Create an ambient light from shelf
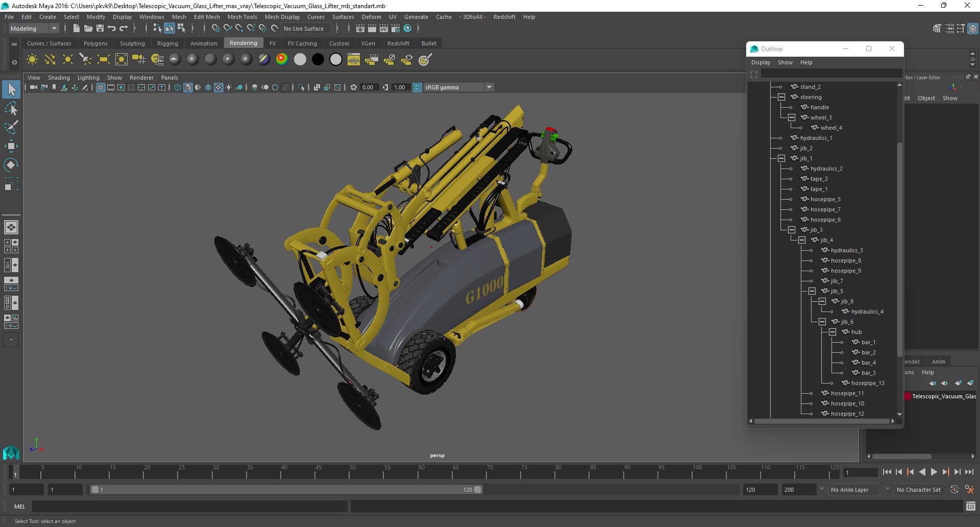Image resolution: width=980 pixels, height=527 pixels. (32, 60)
